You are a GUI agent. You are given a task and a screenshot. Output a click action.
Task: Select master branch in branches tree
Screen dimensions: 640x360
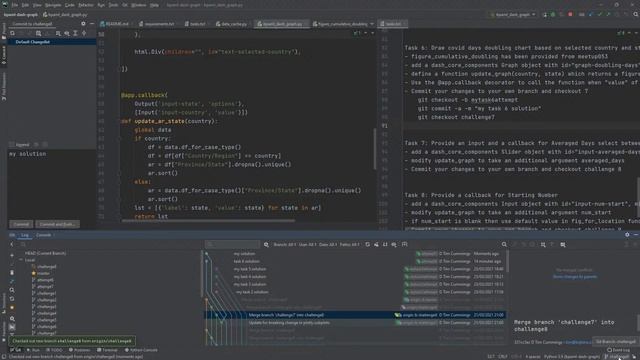click(x=43, y=273)
